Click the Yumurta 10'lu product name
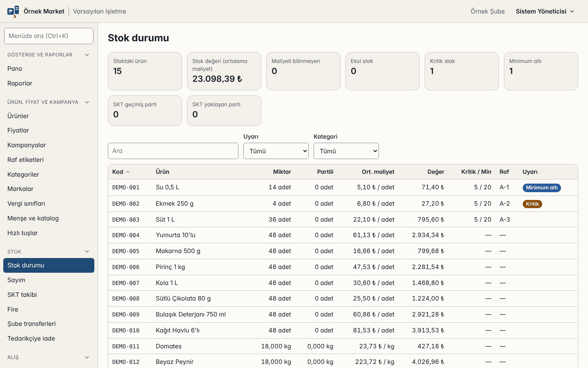 pos(176,235)
